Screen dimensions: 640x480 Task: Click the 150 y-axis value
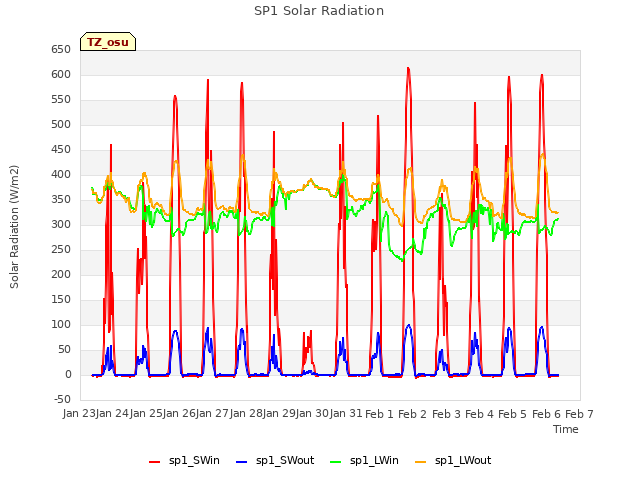[61, 300]
